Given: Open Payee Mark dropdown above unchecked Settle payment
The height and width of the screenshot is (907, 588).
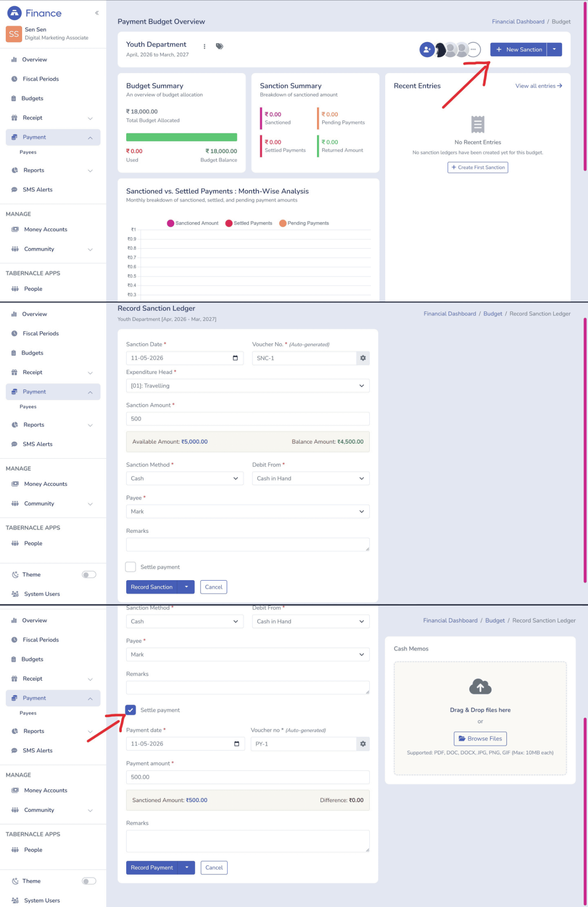Looking at the screenshot, I should (248, 512).
